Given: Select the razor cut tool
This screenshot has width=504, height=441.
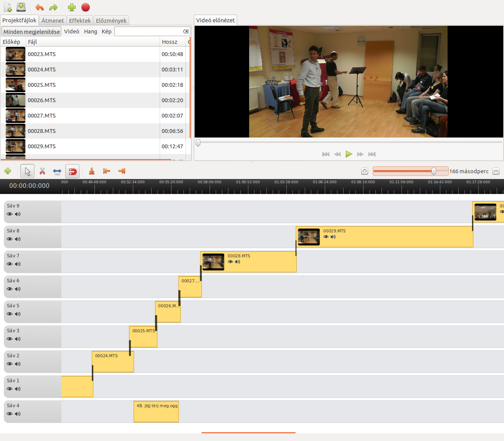Looking at the screenshot, I should click(42, 171).
